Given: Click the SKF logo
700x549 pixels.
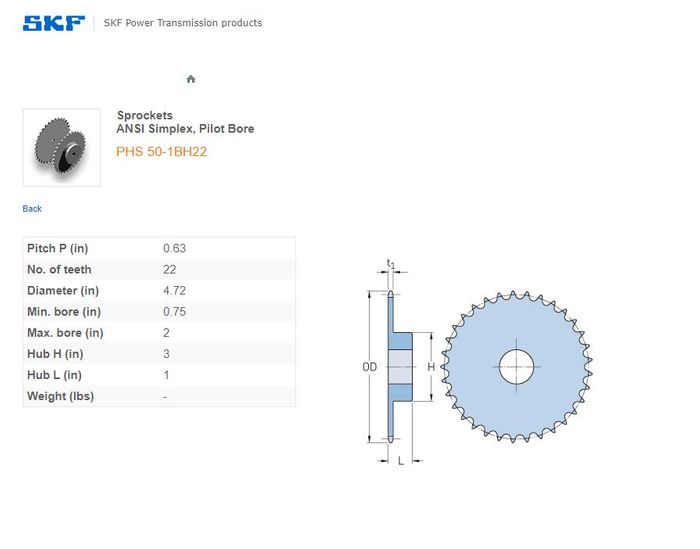Looking at the screenshot, I should click(x=54, y=23).
